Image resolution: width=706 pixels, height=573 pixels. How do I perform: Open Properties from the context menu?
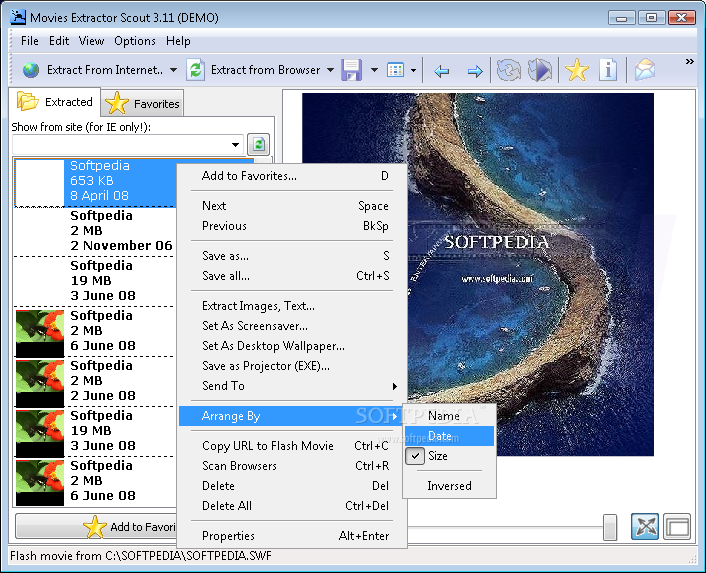pos(293,536)
